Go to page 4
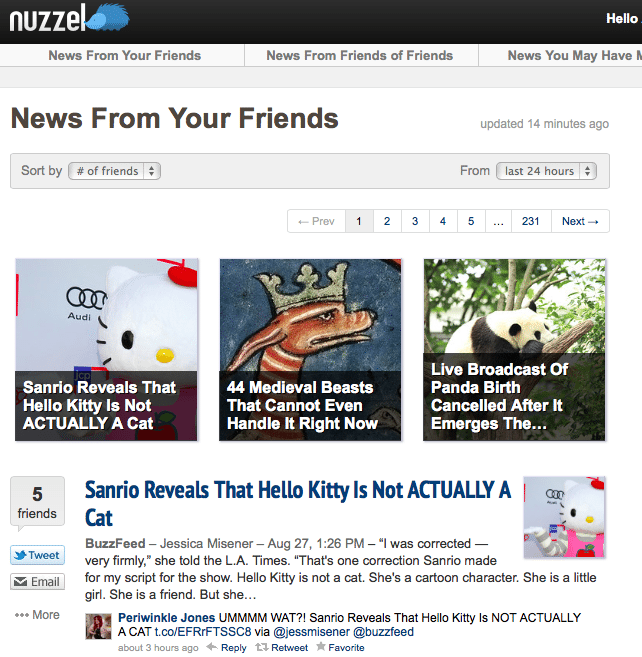The height and width of the screenshot is (657, 642). coord(443,221)
